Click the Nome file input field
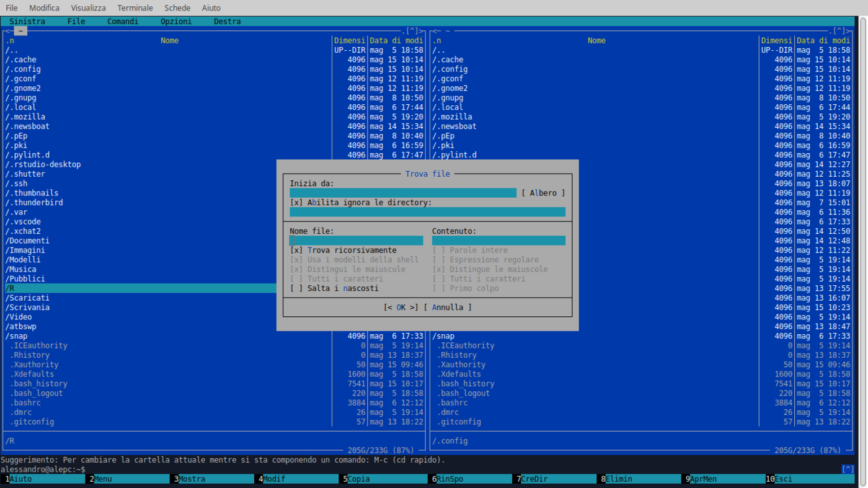The height and width of the screenshot is (488, 868). point(356,241)
